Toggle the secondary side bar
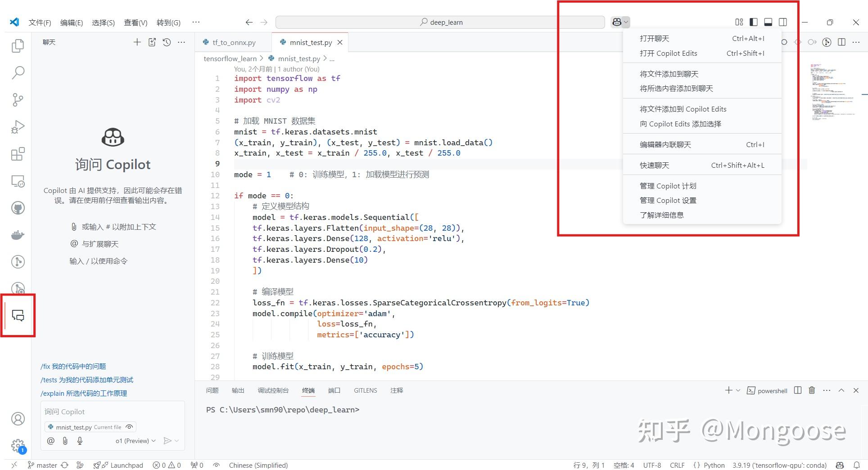The image size is (868, 470). (x=783, y=22)
